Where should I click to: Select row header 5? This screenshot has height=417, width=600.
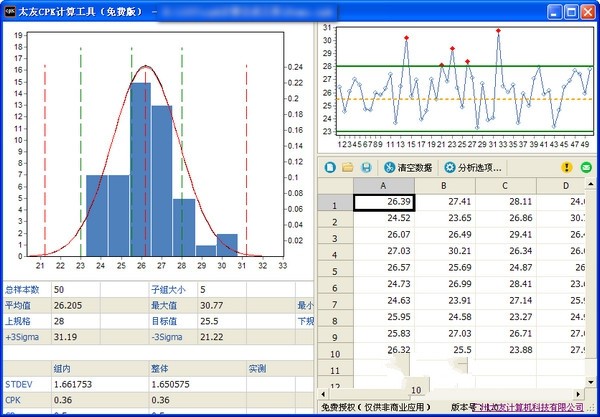335,269
